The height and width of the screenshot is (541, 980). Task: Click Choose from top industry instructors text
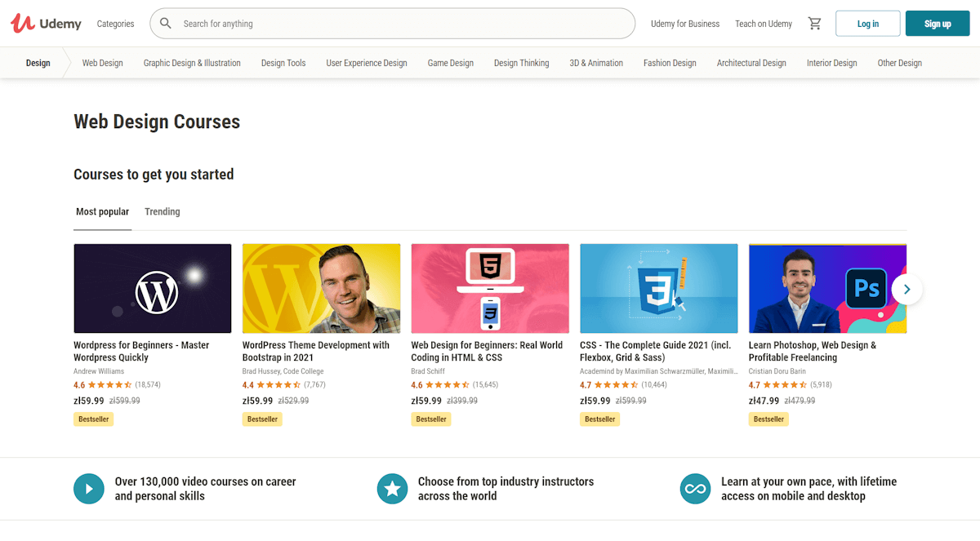tap(506, 489)
